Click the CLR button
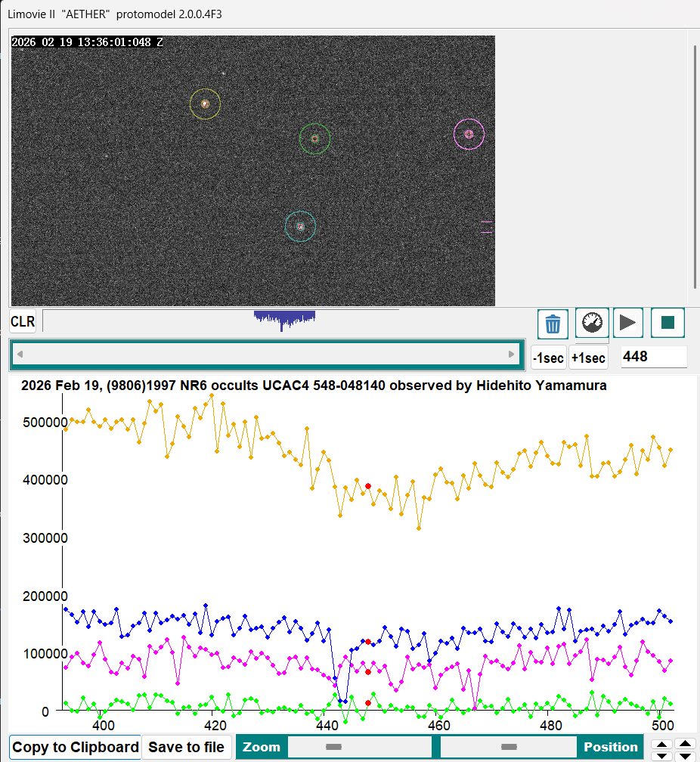700x762 pixels. pos(23,321)
